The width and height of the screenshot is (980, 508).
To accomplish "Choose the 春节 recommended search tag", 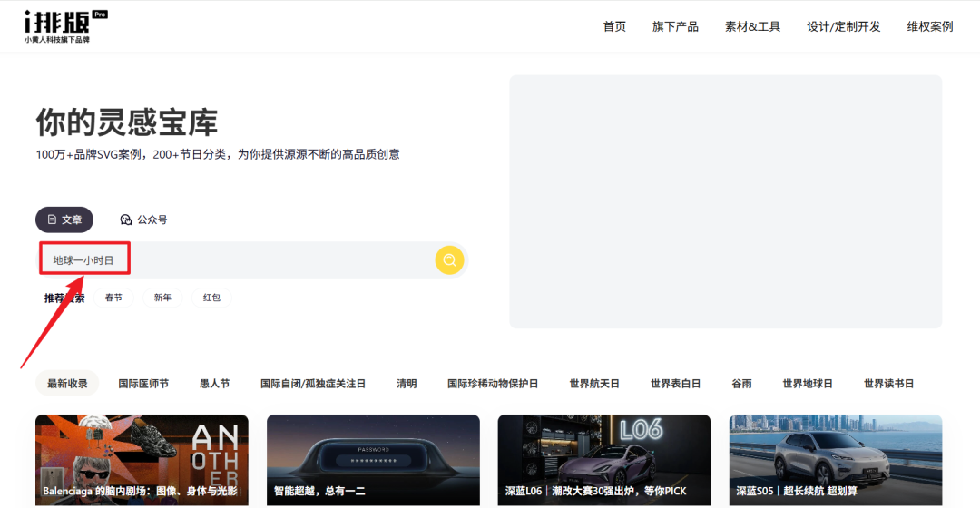I will tap(113, 298).
